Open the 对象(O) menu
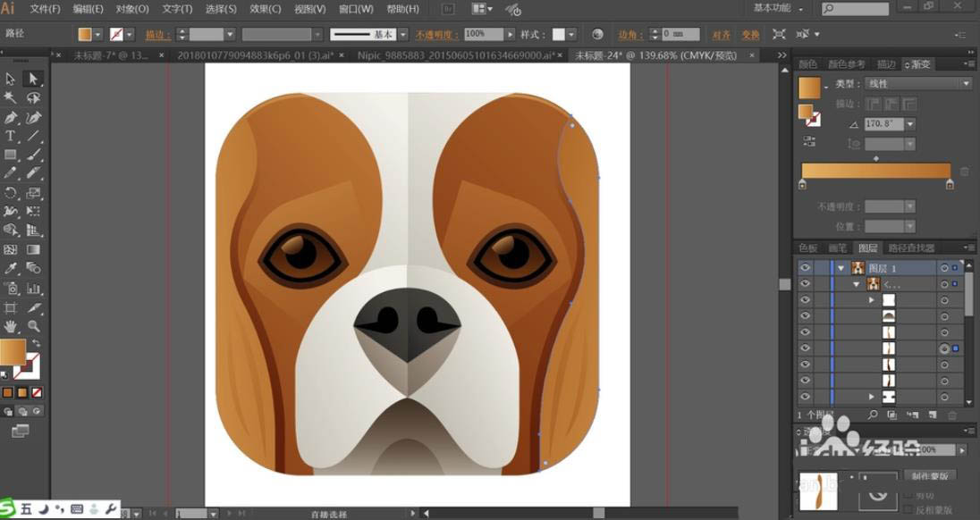 (x=132, y=9)
